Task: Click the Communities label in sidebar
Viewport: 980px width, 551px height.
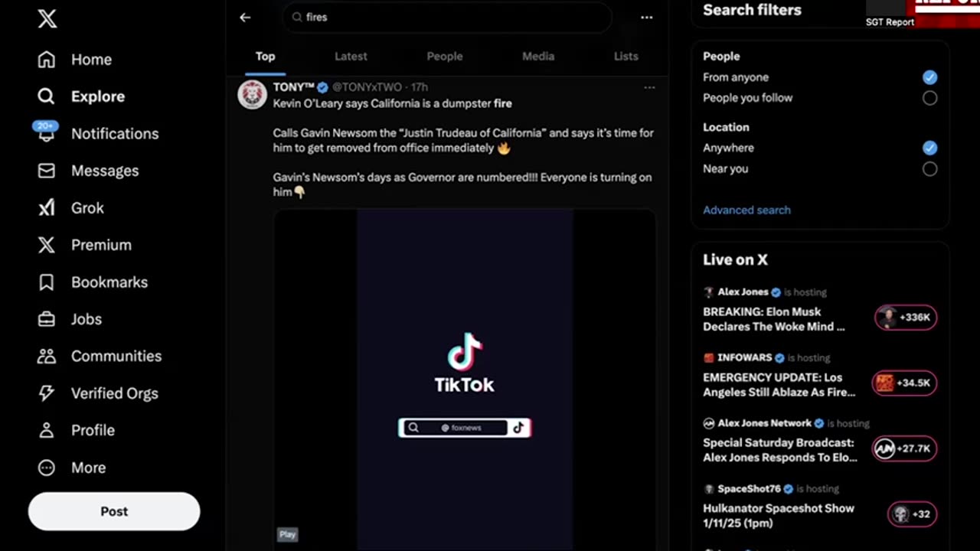Action: point(116,357)
